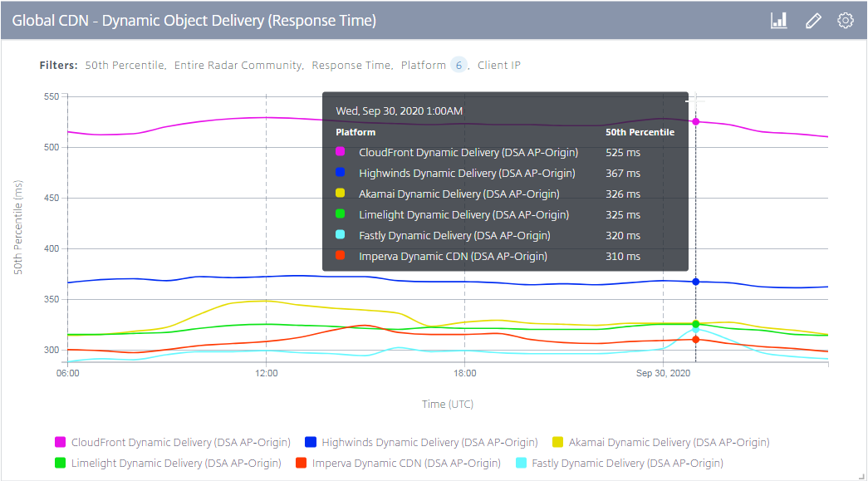Image resolution: width=868 pixels, height=481 pixels.
Task: Click the 525 ms value in tooltip
Action: point(623,153)
